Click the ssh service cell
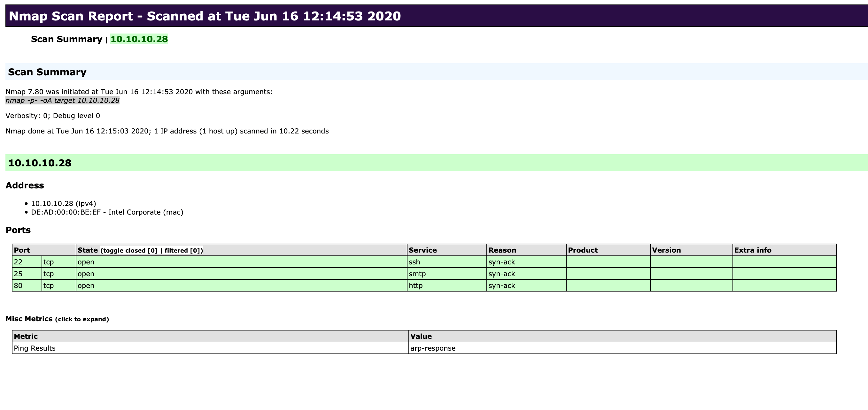This screenshot has height=410, width=868. [414, 262]
